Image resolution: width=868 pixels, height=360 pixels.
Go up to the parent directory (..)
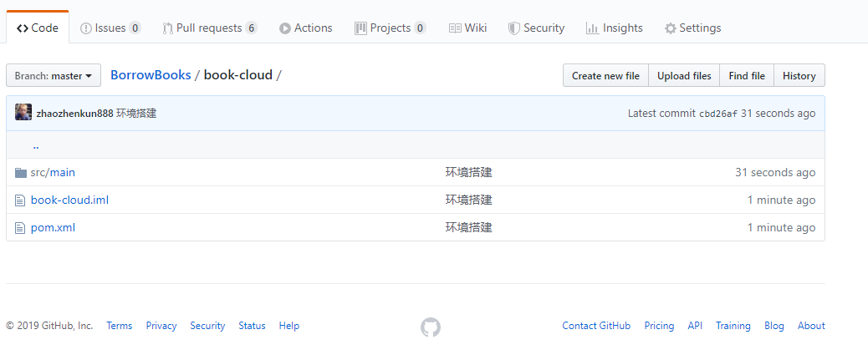36,145
